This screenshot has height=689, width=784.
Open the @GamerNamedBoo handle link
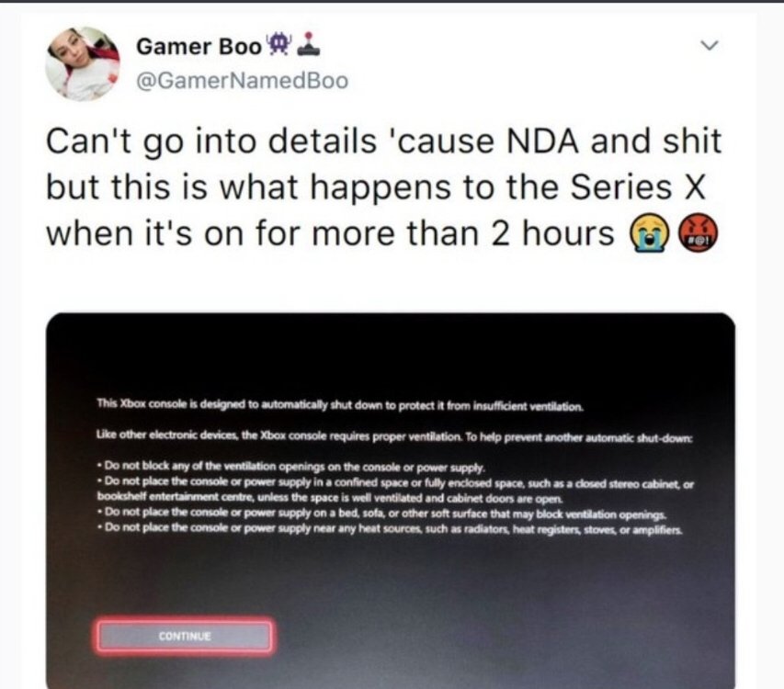tap(243, 81)
